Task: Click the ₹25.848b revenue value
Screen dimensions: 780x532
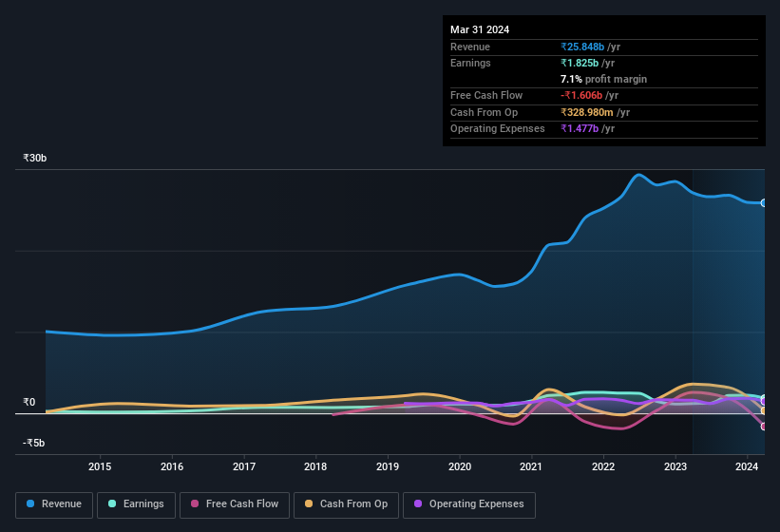Action: tap(582, 47)
